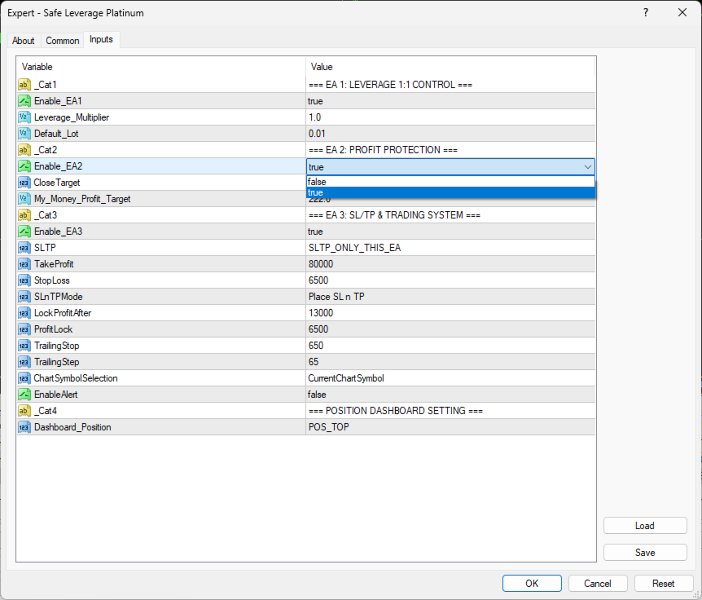Edit the TakeProfit value 80000
702x600 pixels.
[450, 264]
